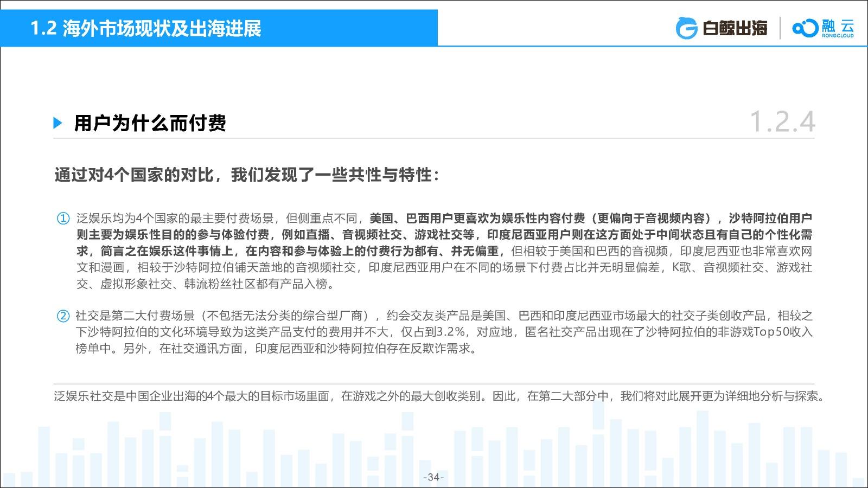
Task: Click the 融云 RongCloud logo icon
Action: click(804, 28)
